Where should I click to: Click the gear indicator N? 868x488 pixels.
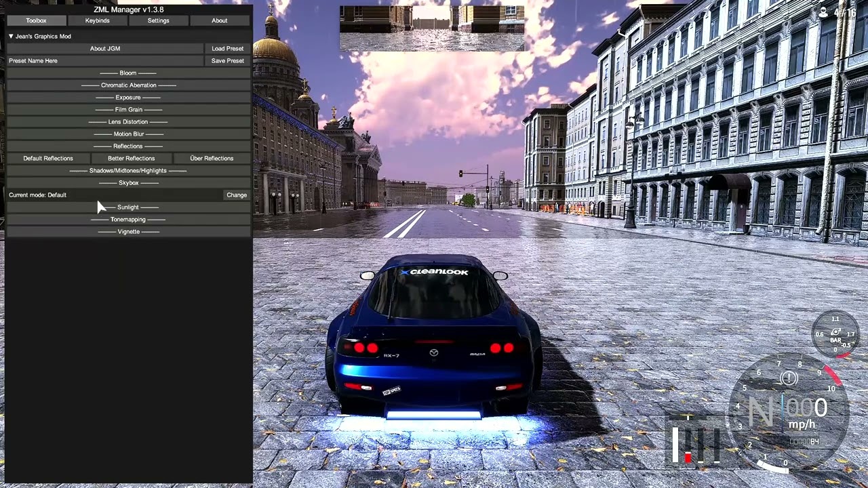pyautogui.click(x=760, y=411)
